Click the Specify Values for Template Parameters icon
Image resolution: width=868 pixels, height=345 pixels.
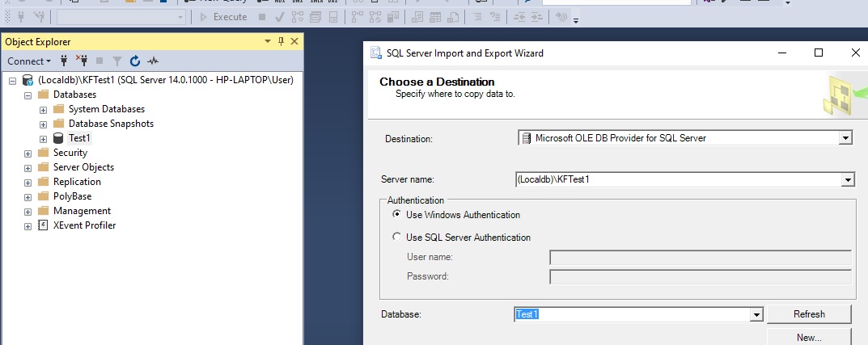(561, 17)
